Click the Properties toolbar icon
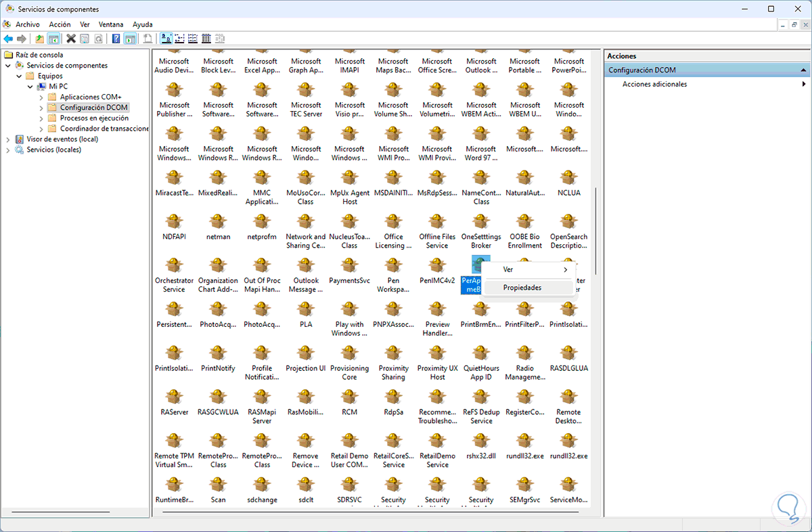The height and width of the screenshot is (532, 812). [x=85, y=39]
